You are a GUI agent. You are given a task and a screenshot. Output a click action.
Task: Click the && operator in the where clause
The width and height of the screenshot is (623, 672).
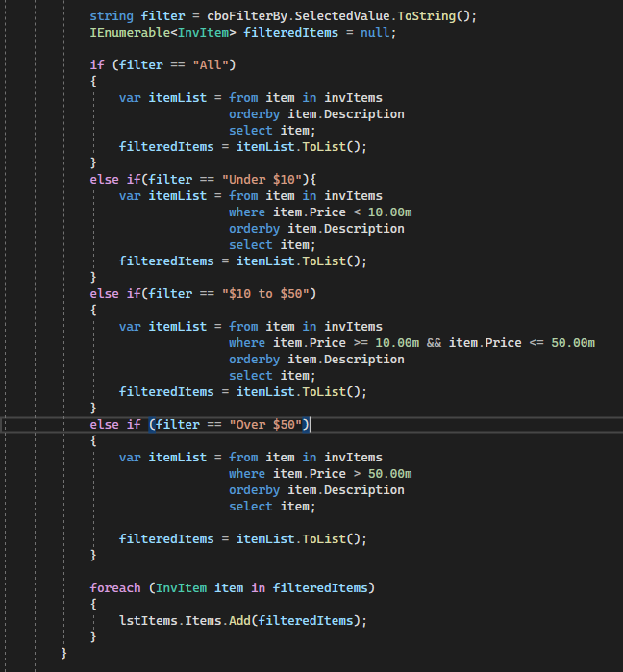click(434, 343)
